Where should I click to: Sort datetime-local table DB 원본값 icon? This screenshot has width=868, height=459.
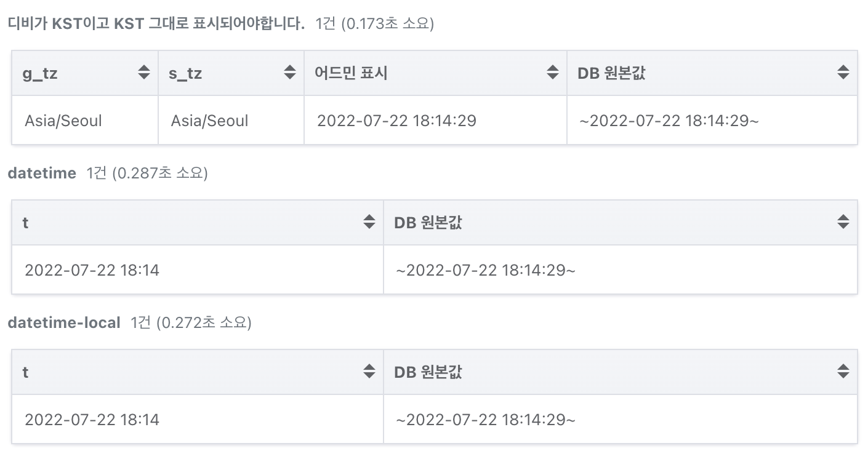[843, 372]
